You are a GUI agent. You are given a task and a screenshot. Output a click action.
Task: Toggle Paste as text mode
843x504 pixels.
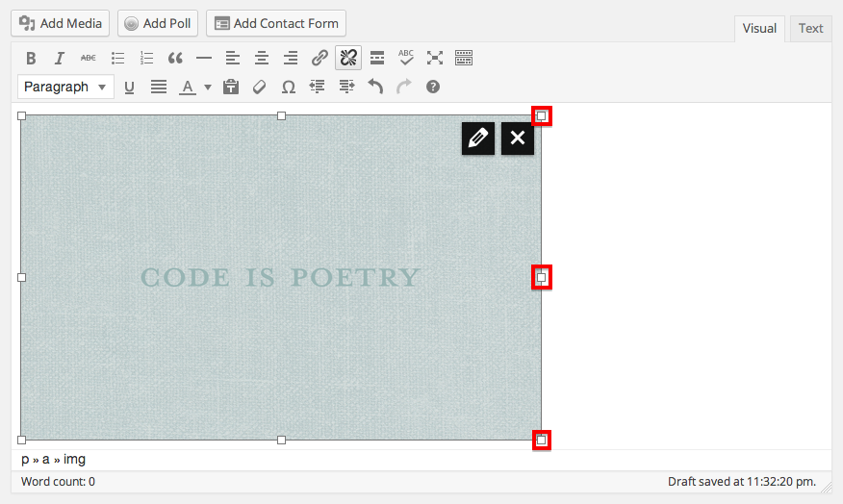(x=230, y=87)
